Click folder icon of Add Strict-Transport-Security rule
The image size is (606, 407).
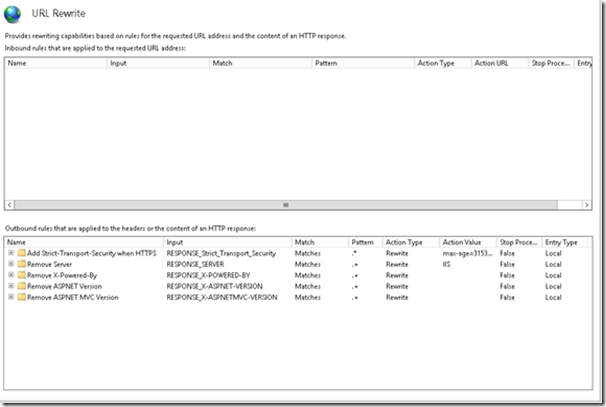click(21, 254)
